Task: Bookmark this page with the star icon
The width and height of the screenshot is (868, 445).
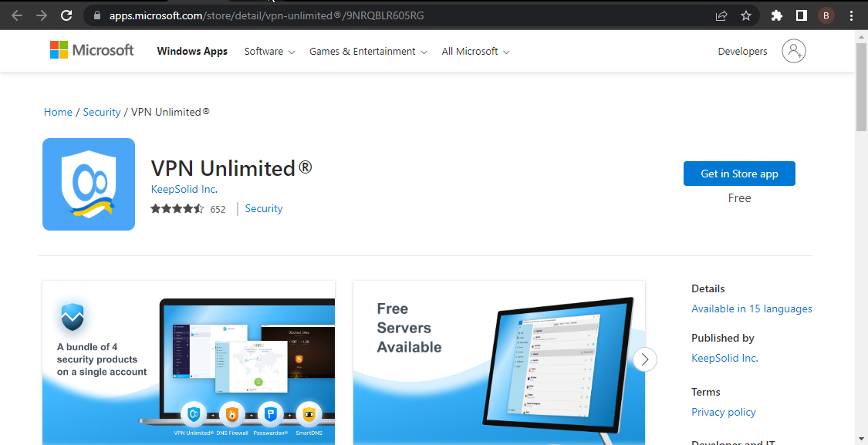Action: 746,15
